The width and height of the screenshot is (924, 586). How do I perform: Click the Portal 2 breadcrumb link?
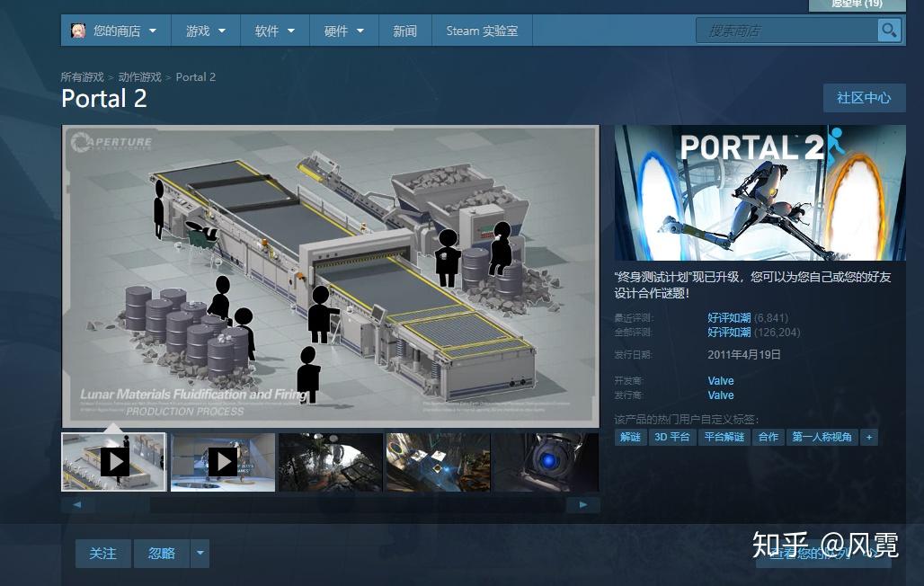[196, 77]
